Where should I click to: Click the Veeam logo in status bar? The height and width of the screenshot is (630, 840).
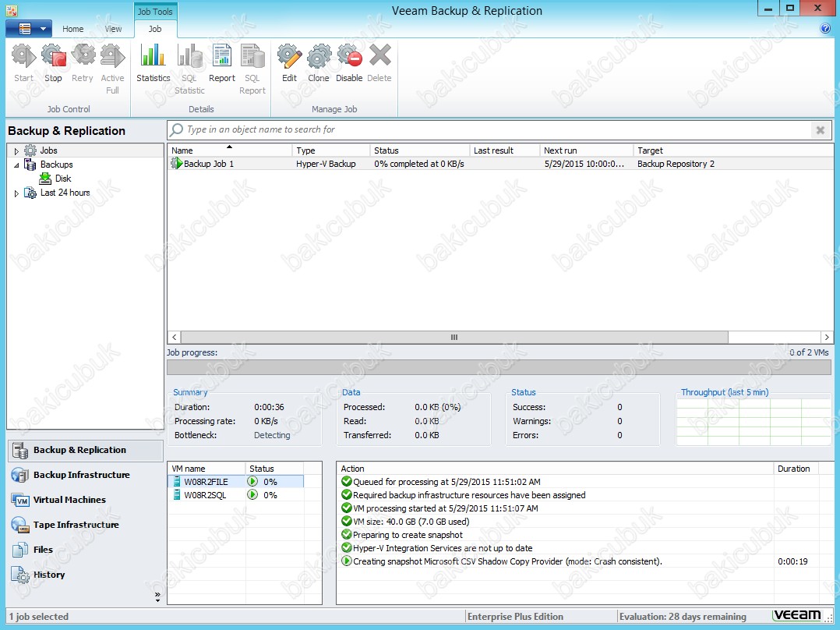797,615
